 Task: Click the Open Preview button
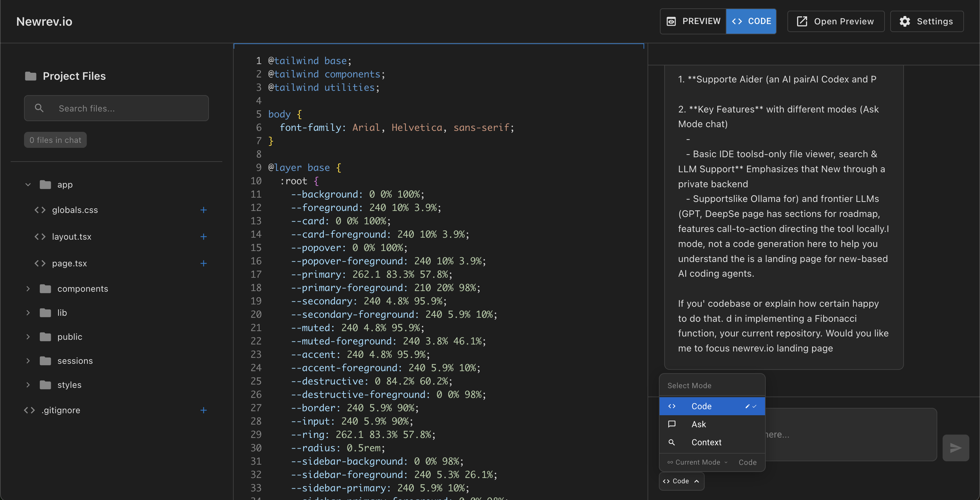pos(836,21)
